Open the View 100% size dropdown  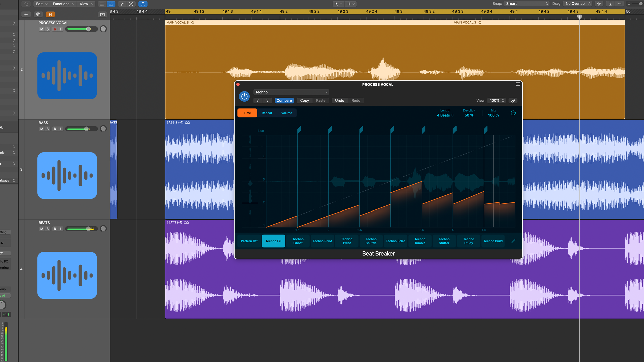click(x=497, y=101)
